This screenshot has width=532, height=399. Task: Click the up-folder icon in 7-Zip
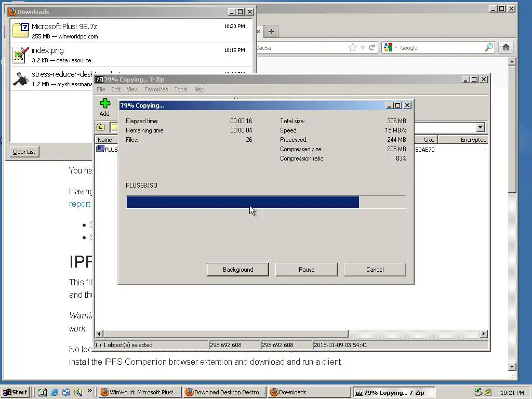point(101,127)
